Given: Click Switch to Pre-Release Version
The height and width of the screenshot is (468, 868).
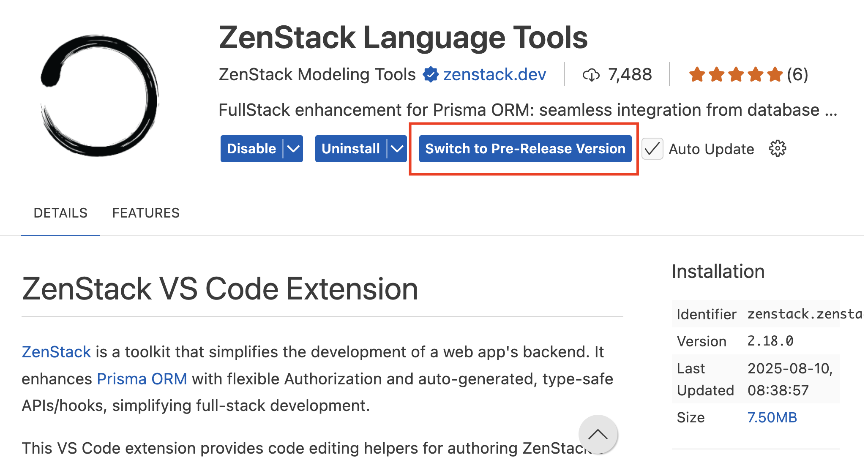Looking at the screenshot, I should pyautogui.click(x=525, y=149).
